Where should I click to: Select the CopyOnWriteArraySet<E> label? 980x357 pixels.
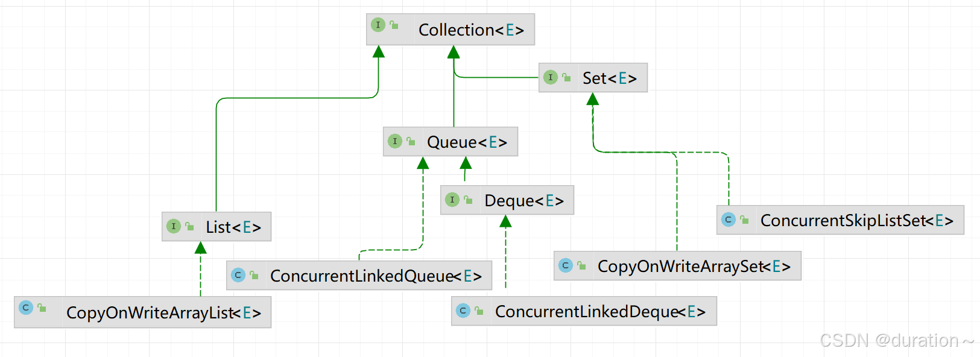[x=694, y=266]
